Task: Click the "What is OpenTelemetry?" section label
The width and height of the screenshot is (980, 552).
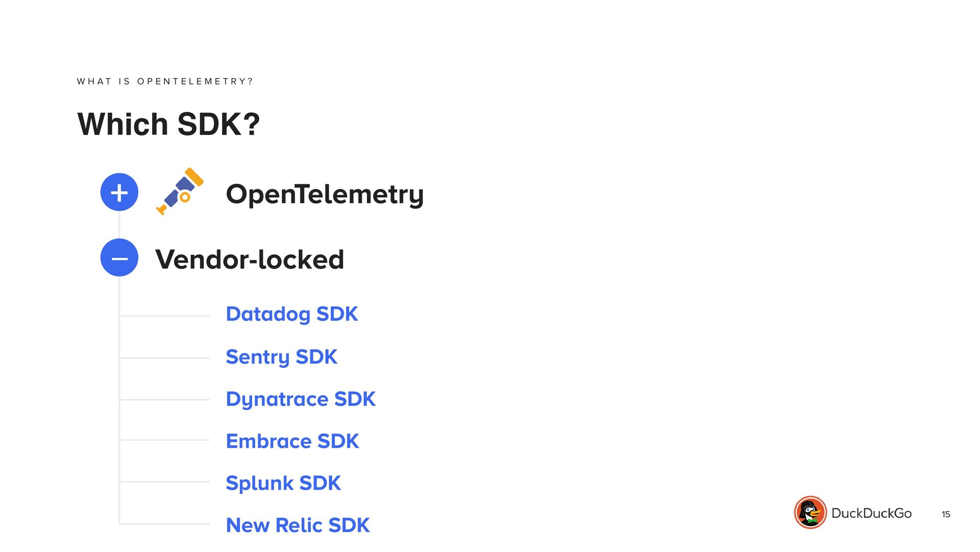Action: tap(165, 82)
